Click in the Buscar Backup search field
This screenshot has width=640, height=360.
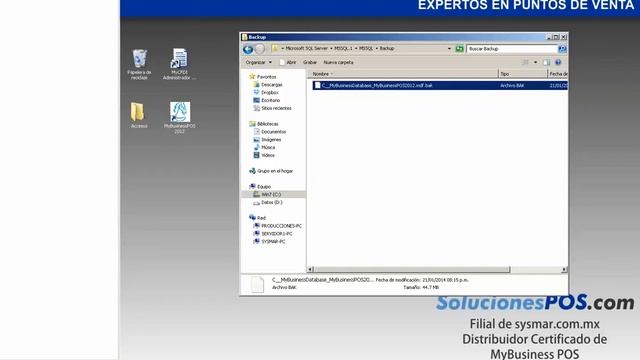(512, 49)
